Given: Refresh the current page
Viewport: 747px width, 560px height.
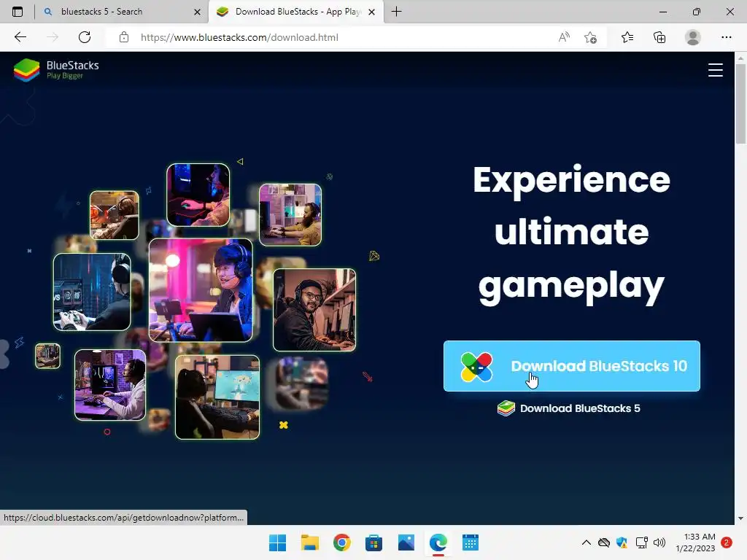Looking at the screenshot, I should pos(85,37).
